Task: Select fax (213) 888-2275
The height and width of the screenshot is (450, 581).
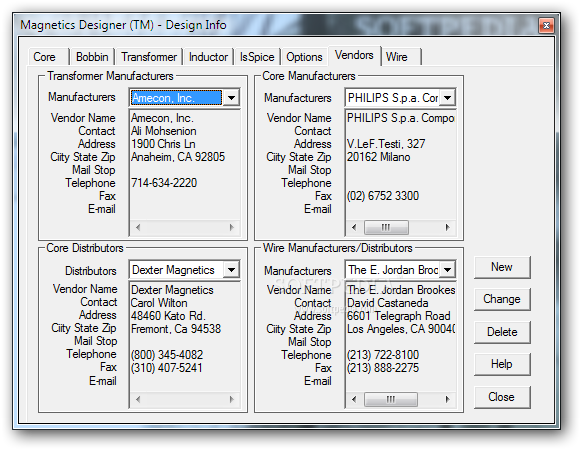Action: click(383, 368)
